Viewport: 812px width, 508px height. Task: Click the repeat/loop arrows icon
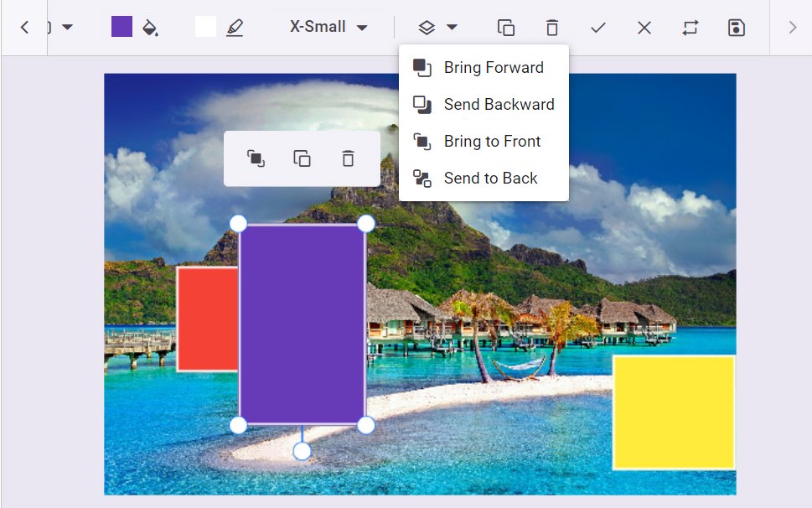689,28
